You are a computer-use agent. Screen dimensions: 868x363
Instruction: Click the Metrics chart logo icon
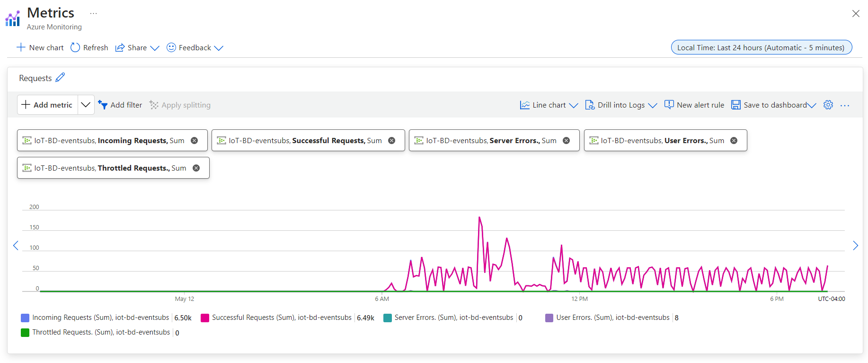[13, 18]
